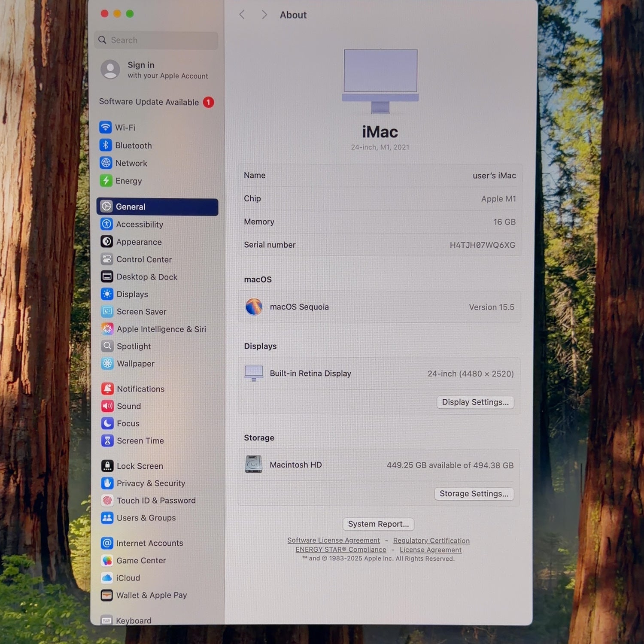Click the "Apple M1" chip value
The height and width of the screenshot is (644, 644).
[x=498, y=199]
